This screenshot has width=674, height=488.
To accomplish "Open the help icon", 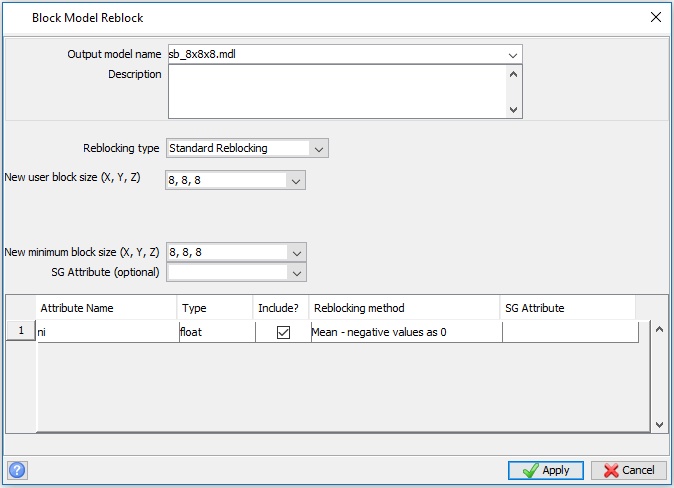I will click(x=17, y=470).
